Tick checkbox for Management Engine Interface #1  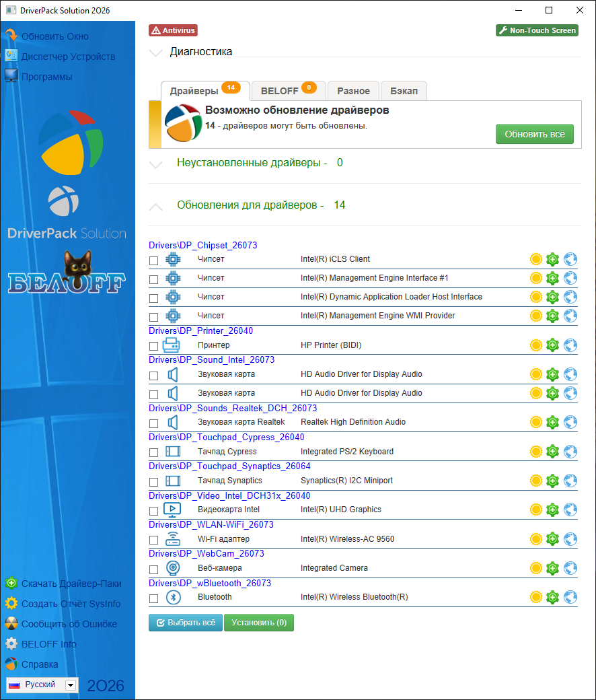[153, 279]
